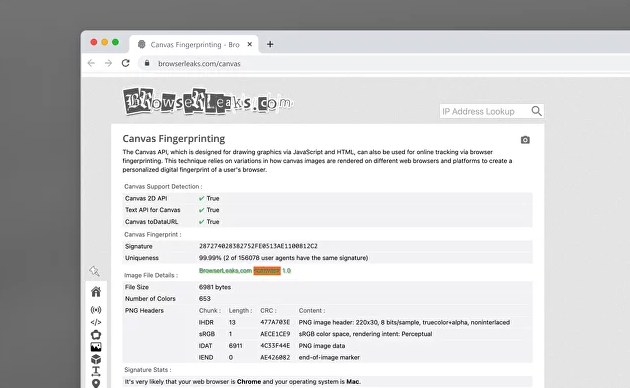This screenshot has height=388, width=630.
Task: Click the BrowserLeaks.com logo
Action: (208, 101)
